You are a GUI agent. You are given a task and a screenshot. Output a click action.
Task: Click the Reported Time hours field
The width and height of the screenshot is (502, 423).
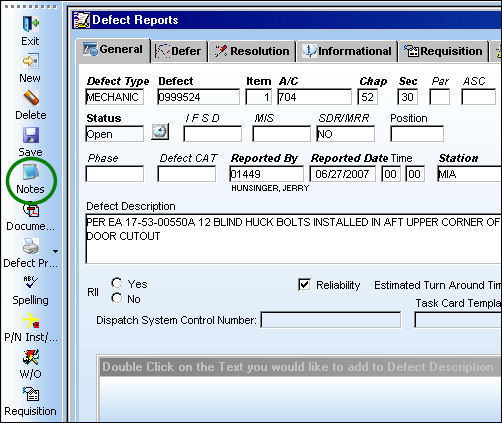(391, 174)
